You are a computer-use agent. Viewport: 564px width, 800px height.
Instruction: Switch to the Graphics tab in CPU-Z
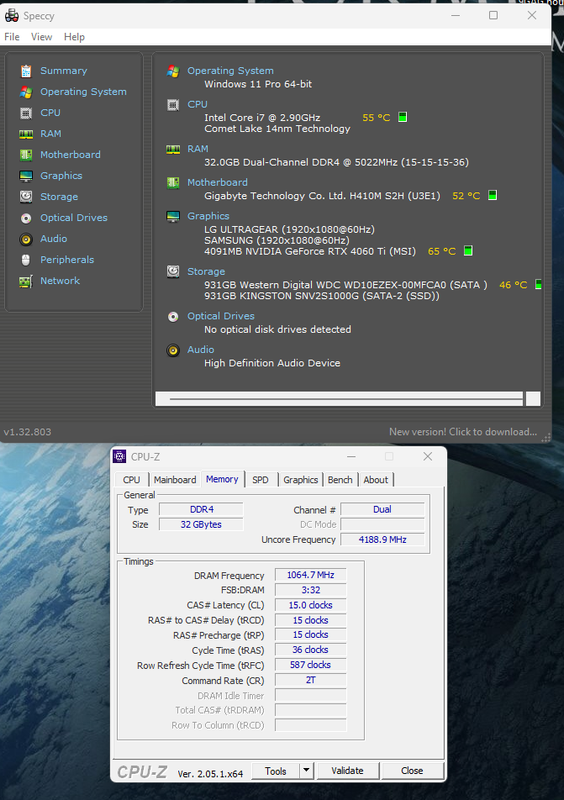301,480
